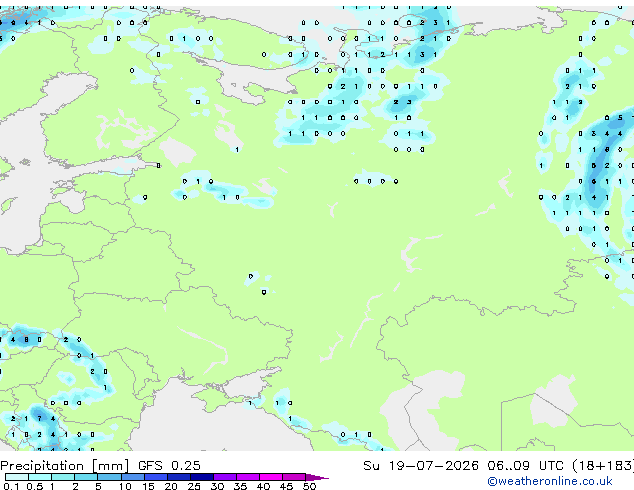Select the 30–35 mm purple legend swatch

(225, 477)
